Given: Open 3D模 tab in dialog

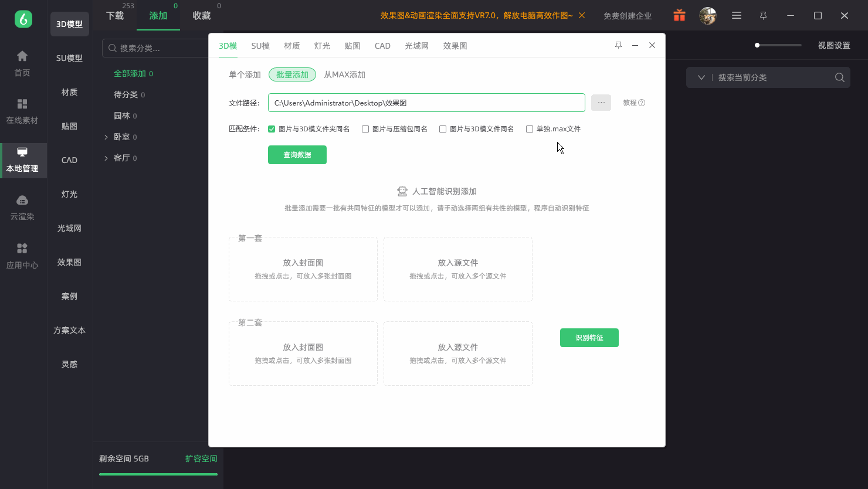Looking at the screenshot, I should pos(228,46).
